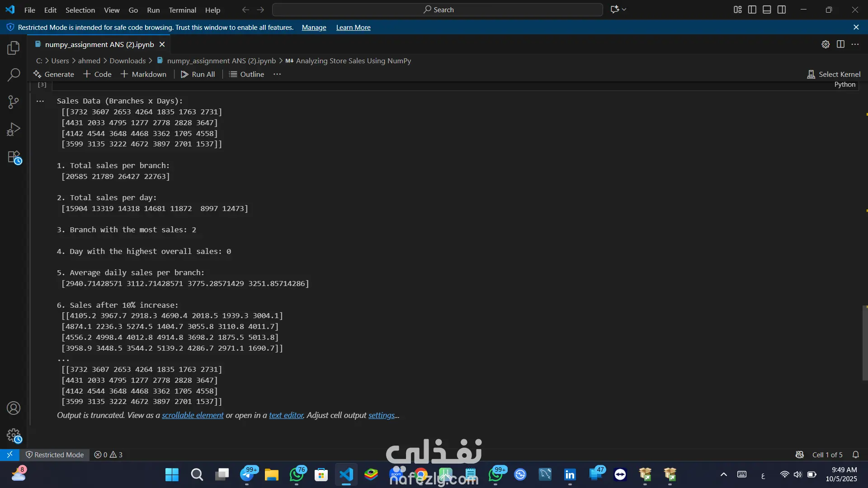This screenshot has height=488, width=868.
Task: Click the Run All button
Action: coord(198,74)
